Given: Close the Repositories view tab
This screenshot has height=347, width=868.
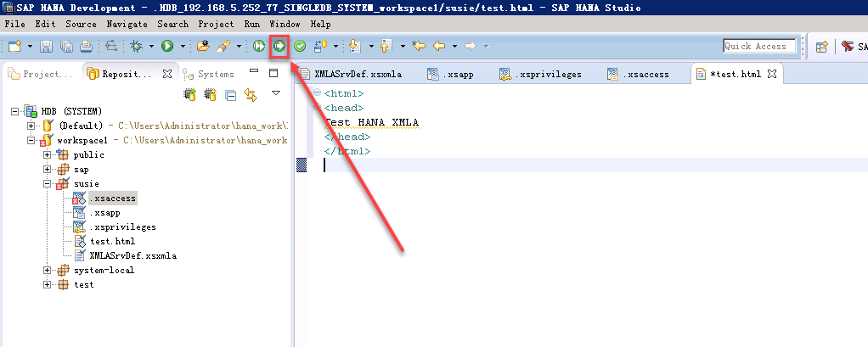Looking at the screenshot, I should [166, 74].
